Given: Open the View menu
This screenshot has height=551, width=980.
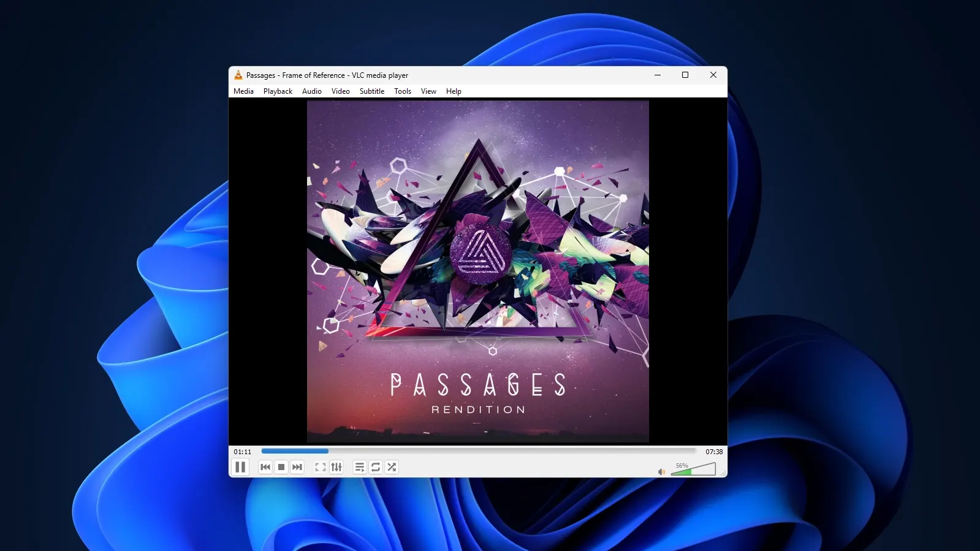Looking at the screenshot, I should (x=428, y=91).
